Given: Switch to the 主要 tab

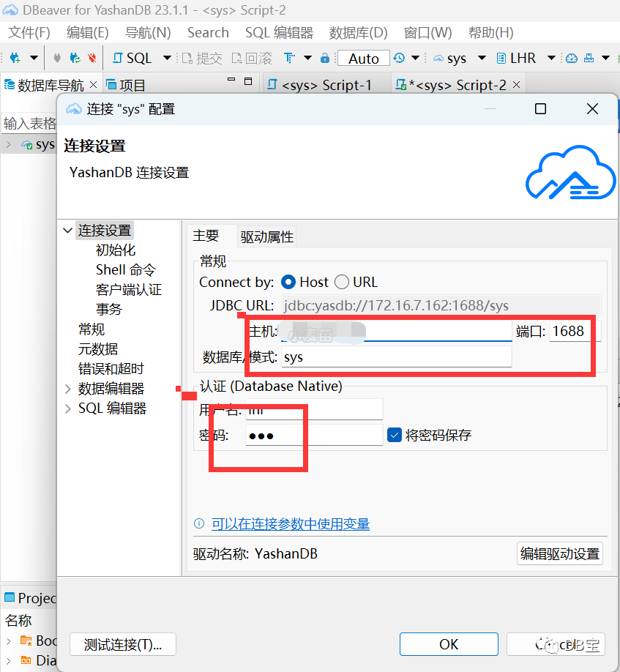Looking at the screenshot, I should (206, 236).
